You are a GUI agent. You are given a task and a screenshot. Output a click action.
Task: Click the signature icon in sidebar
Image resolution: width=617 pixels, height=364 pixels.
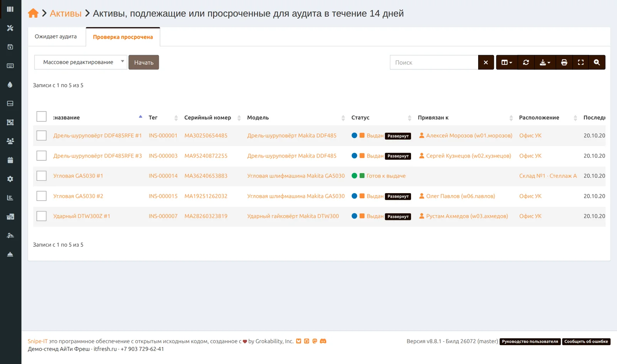[x=10, y=236]
